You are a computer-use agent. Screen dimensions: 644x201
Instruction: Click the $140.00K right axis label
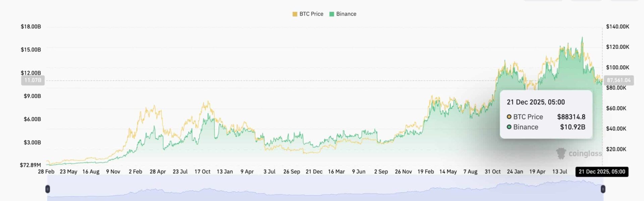click(618, 26)
